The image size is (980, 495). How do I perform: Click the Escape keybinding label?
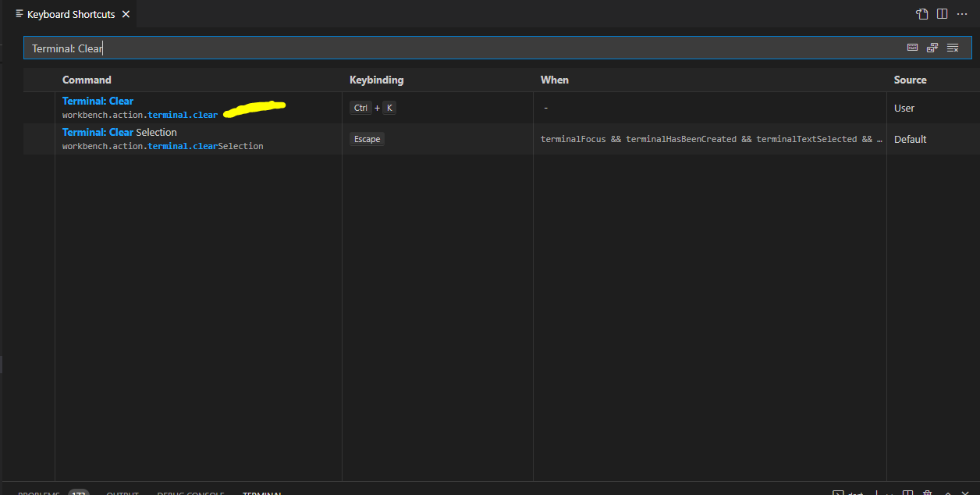click(367, 139)
